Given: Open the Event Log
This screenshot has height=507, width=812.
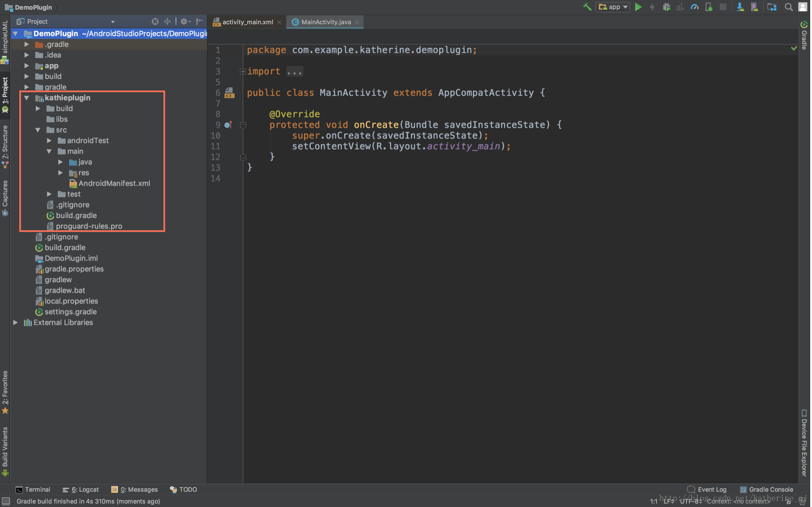Looking at the screenshot, I should point(707,490).
